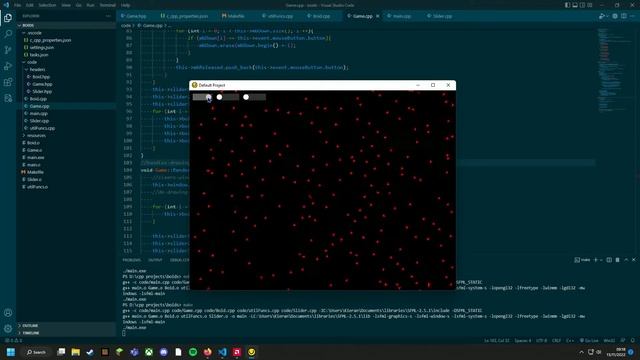Viewport: 640px width, 360px height.
Task: Click the kill terminal trash icon
Action: tap(618, 260)
